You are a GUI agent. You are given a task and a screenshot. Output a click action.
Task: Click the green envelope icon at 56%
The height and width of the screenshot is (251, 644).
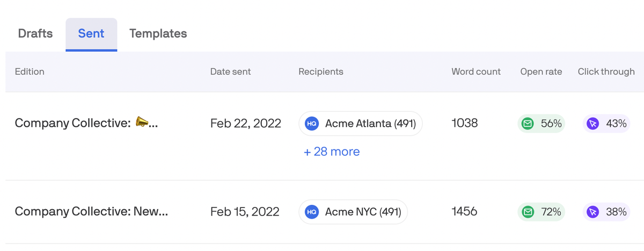pyautogui.click(x=528, y=124)
